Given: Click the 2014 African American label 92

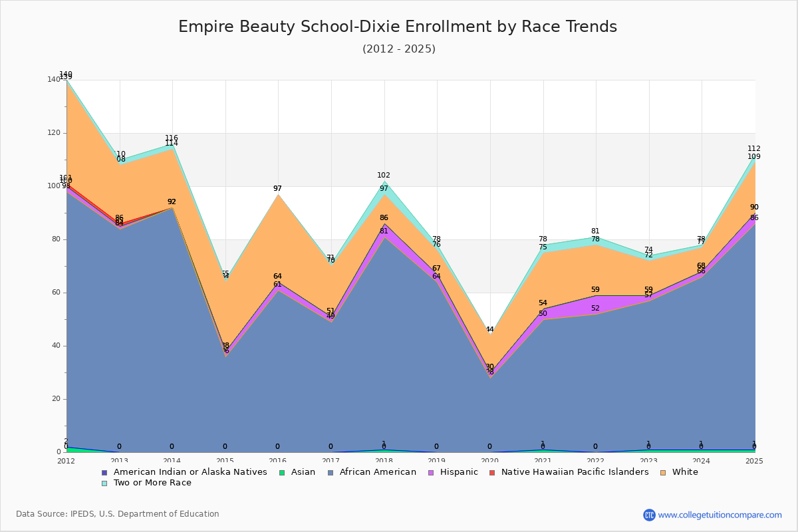Looking at the screenshot, I should point(172,202).
